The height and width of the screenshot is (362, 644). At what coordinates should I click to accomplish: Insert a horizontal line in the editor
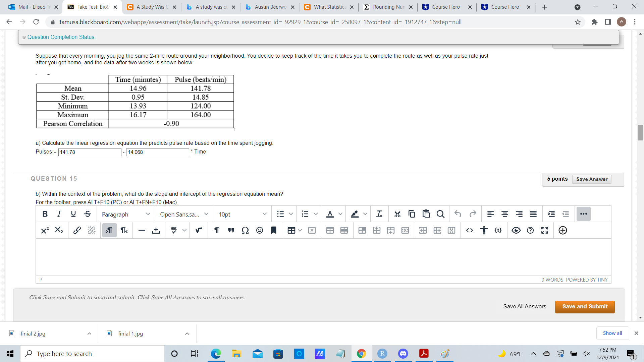pyautogui.click(x=142, y=230)
